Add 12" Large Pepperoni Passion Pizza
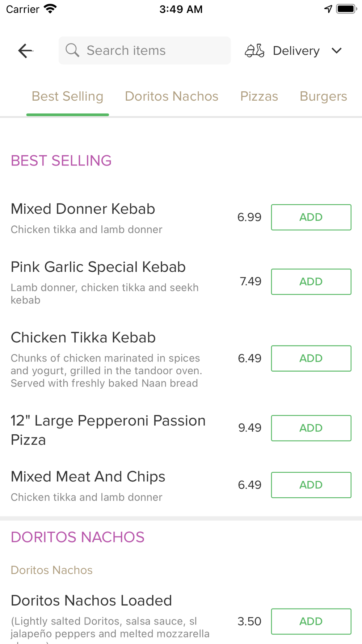Viewport: 362px width, 644px height. (x=311, y=428)
